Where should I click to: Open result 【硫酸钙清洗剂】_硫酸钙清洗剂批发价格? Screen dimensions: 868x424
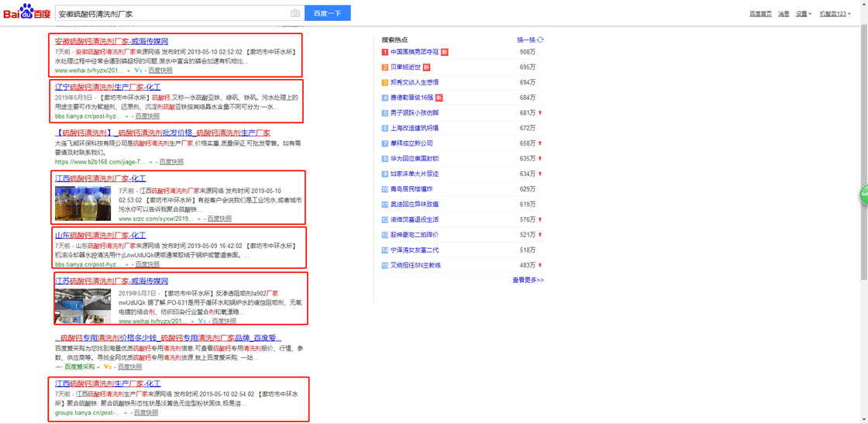point(163,133)
